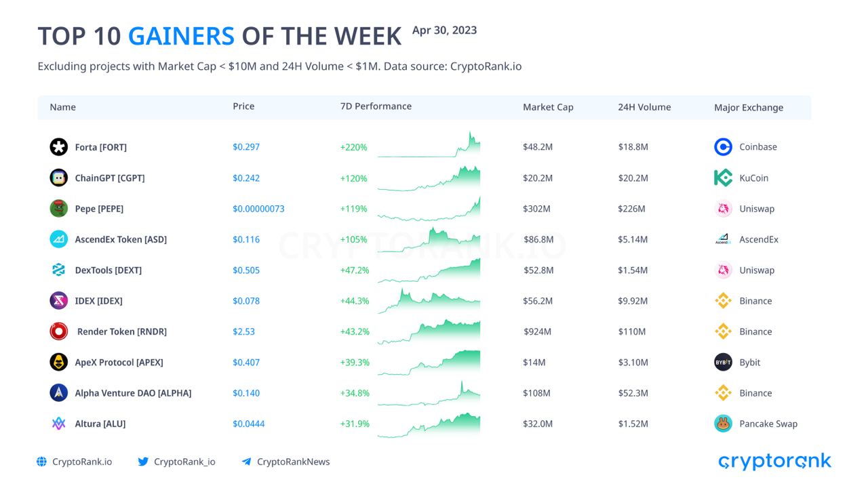Open the CryptoRank_io Twitter handle link

pos(184,462)
